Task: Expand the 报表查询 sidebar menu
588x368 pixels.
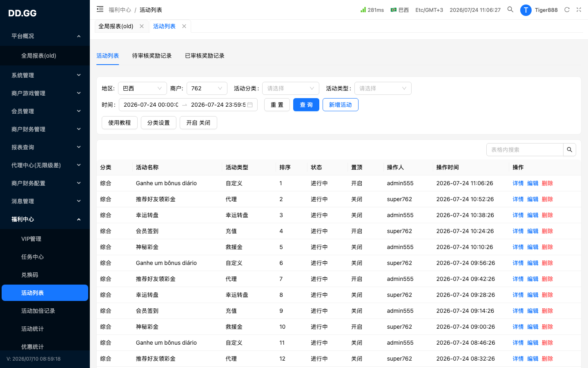Action: coord(45,147)
